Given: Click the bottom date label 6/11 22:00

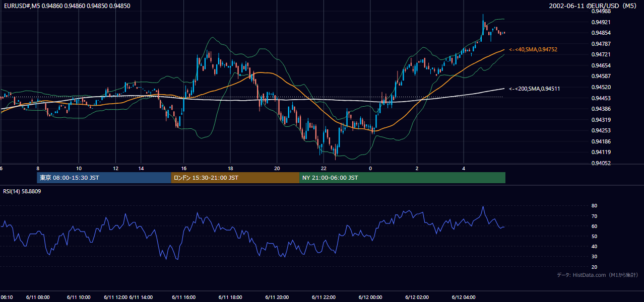Looking at the screenshot, I should click(324, 297).
